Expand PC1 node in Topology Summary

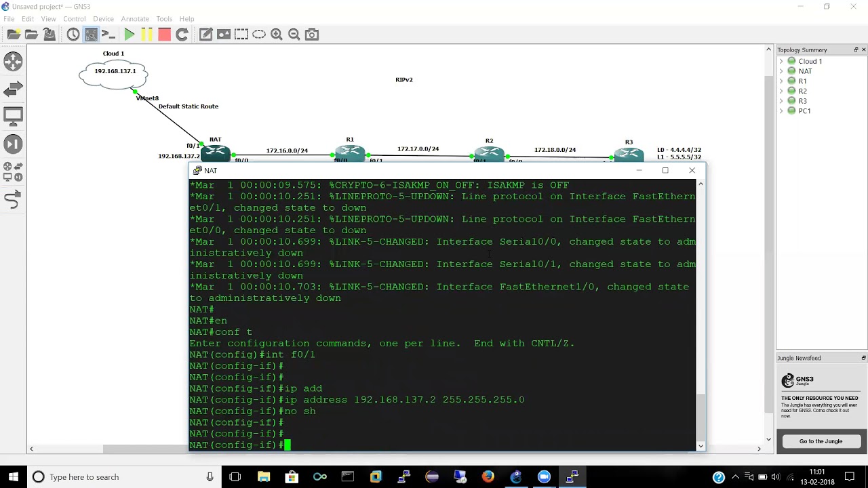click(781, 110)
